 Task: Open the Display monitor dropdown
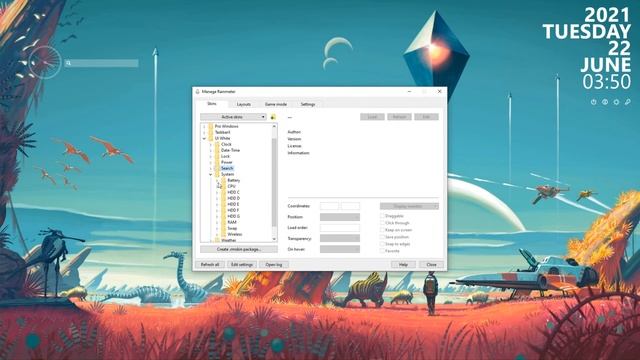pos(409,206)
